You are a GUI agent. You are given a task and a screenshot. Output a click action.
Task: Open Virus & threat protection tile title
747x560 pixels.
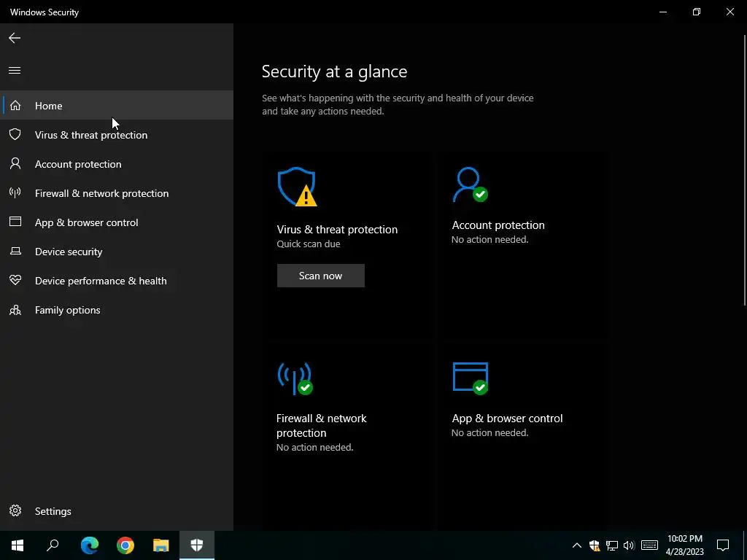[x=337, y=230]
